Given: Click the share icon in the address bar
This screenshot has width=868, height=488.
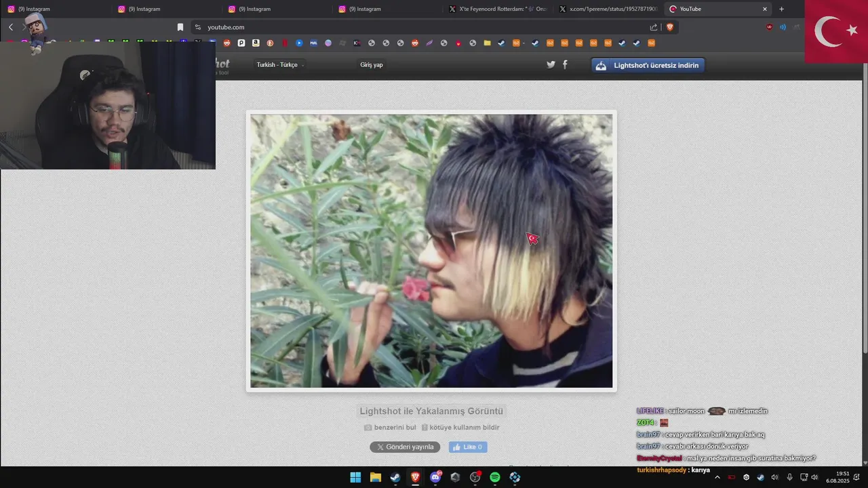Looking at the screenshot, I should click(654, 27).
